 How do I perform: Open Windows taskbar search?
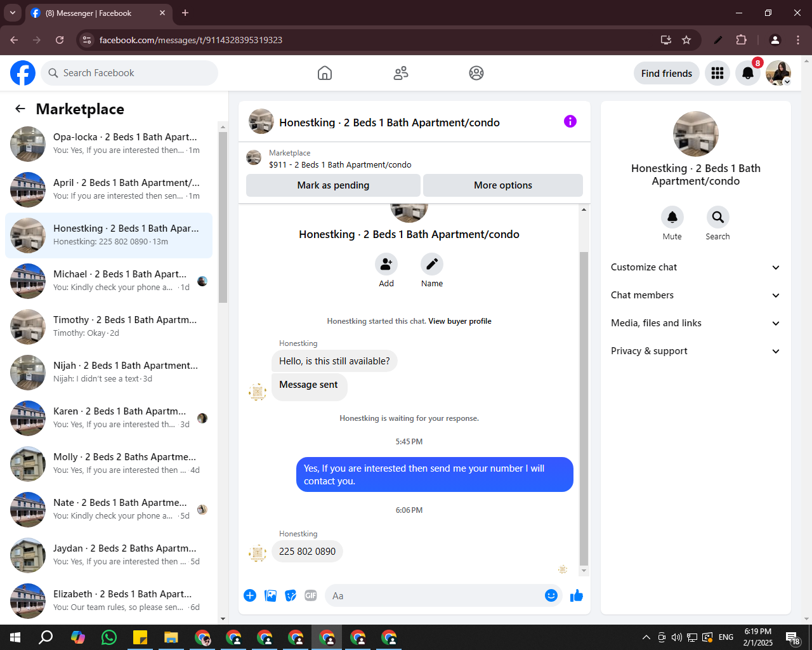tap(46, 637)
